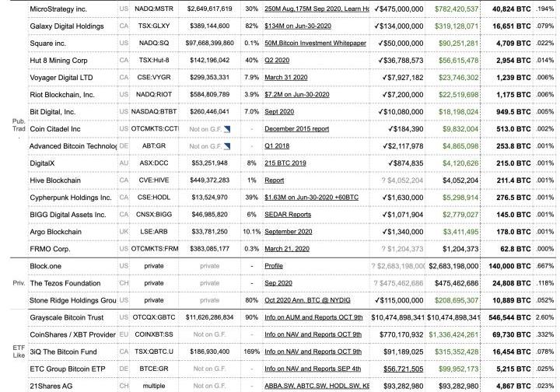Open the MicroStrategy '250M Aug,175M Sep 2020' link

pyautogui.click(x=317, y=9)
